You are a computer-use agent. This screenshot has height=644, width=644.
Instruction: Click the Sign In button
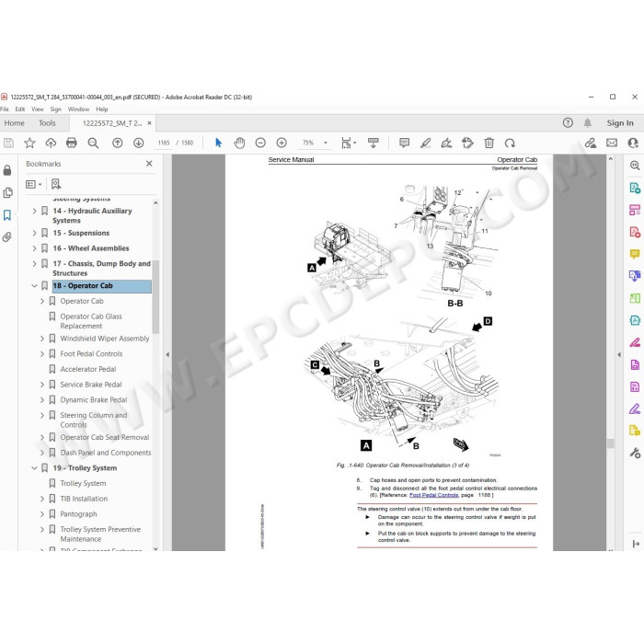(620, 122)
